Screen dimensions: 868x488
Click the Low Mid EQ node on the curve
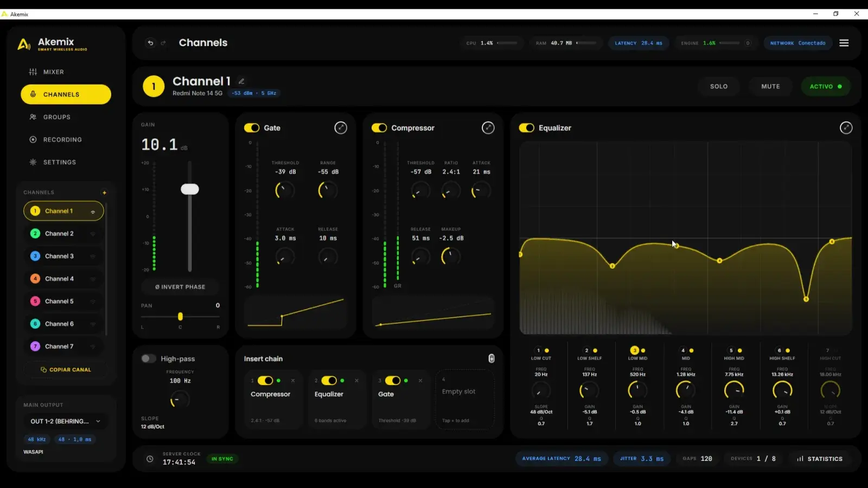(676, 246)
